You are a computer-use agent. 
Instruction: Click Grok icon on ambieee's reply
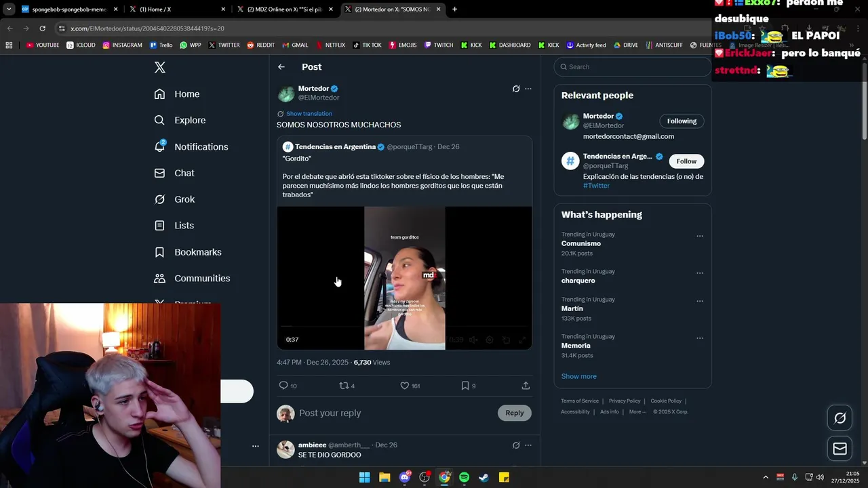tap(516, 445)
